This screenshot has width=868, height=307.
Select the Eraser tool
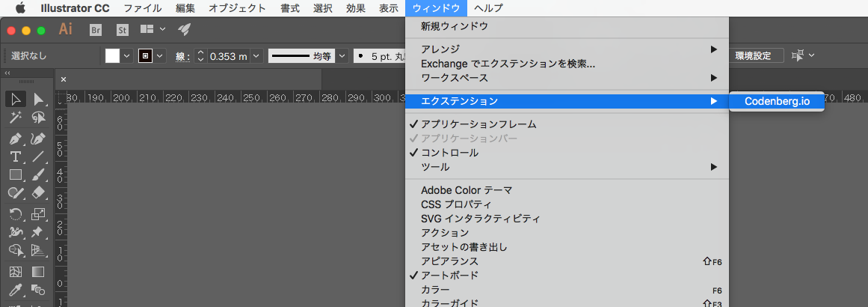click(38, 193)
